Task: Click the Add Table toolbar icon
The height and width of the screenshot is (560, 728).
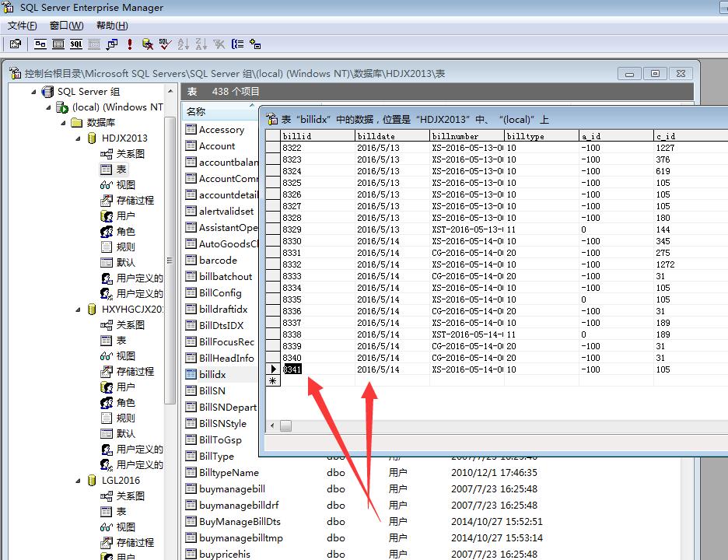Action: [x=255, y=44]
